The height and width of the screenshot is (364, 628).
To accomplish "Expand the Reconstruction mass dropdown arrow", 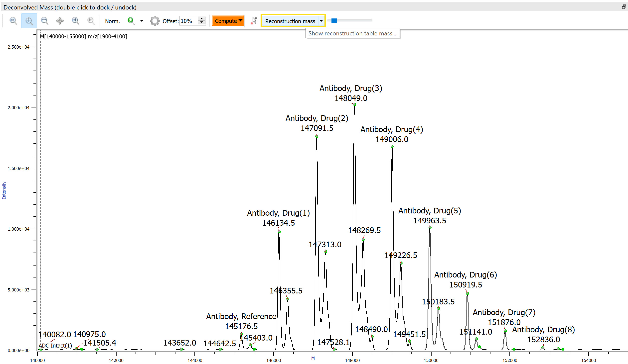I will [321, 21].
